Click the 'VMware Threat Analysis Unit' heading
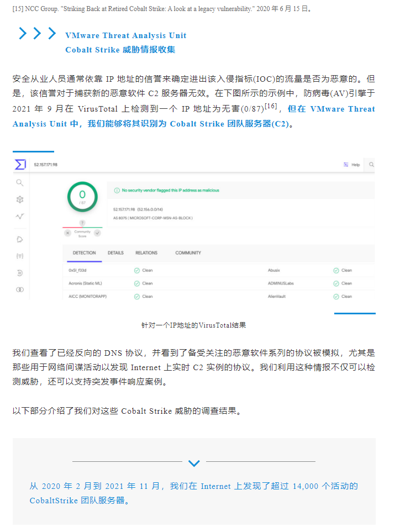The image size is (400, 532). [126, 35]
